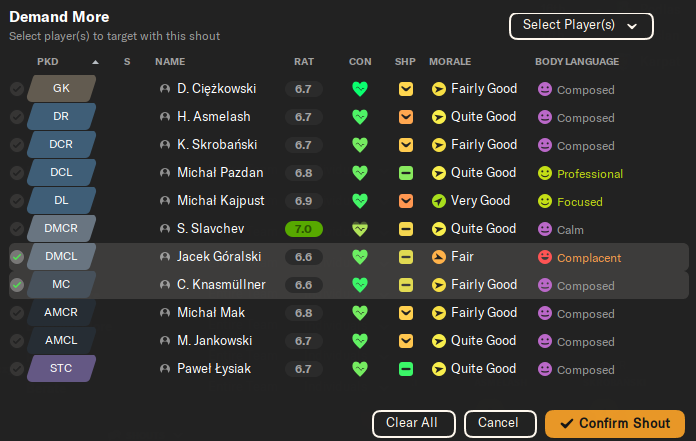This screenshot has height=441, width=696.
Task: Sort by the PKD column arrow
Action: (x=96, y=62)
